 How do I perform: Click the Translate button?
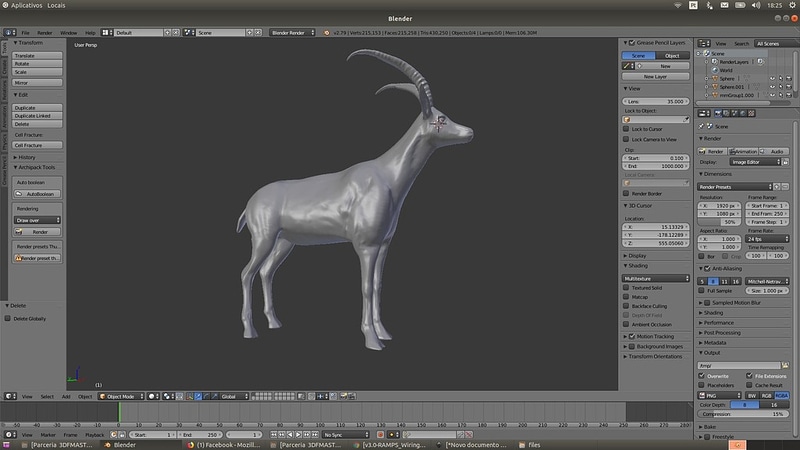[37, 55]
